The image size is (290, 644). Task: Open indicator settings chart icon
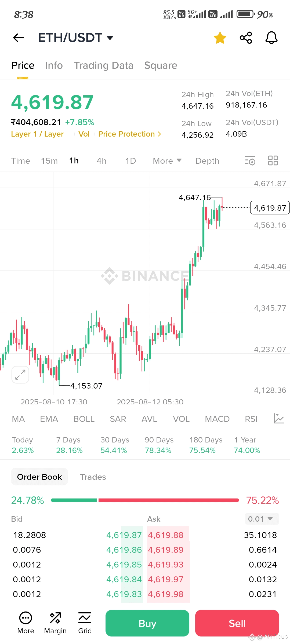[278, 419]
